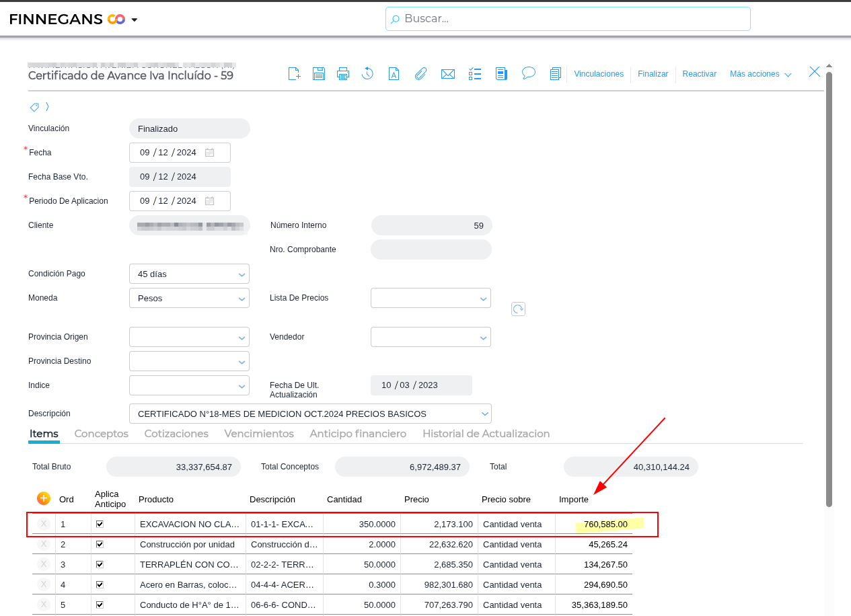Open the Moneda dropdown showing Pesos
This screenshot has width=851, height=616.
click(242, 299)
